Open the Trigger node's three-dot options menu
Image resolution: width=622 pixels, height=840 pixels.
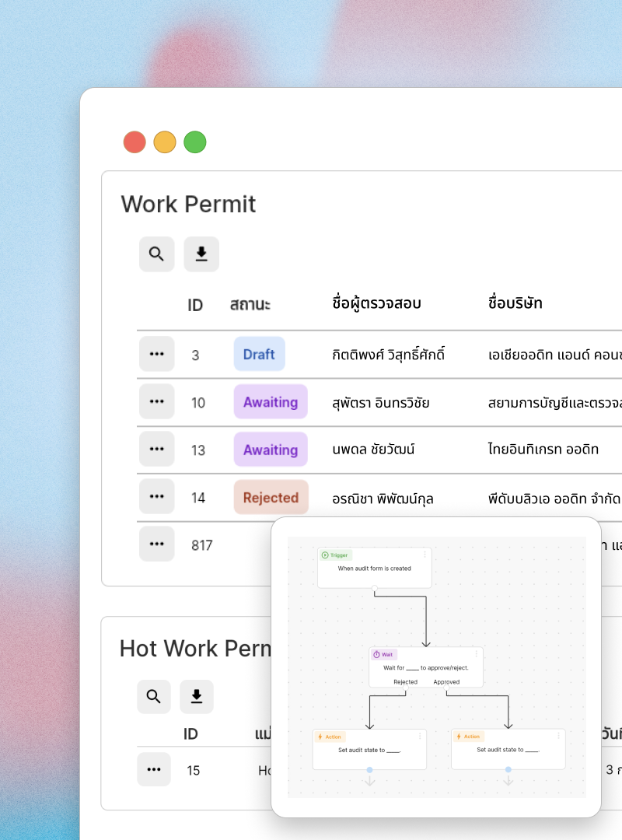tap(425, 555)
